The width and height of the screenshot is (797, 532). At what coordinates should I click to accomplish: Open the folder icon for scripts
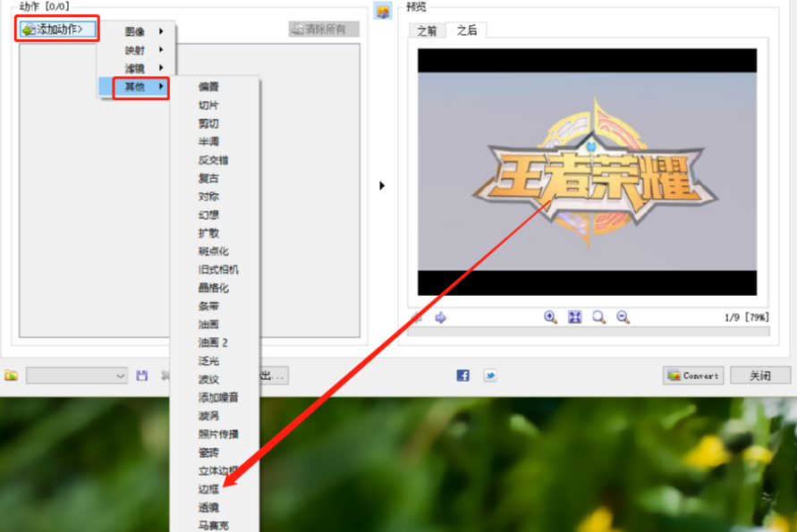click(x=12, y=376)
